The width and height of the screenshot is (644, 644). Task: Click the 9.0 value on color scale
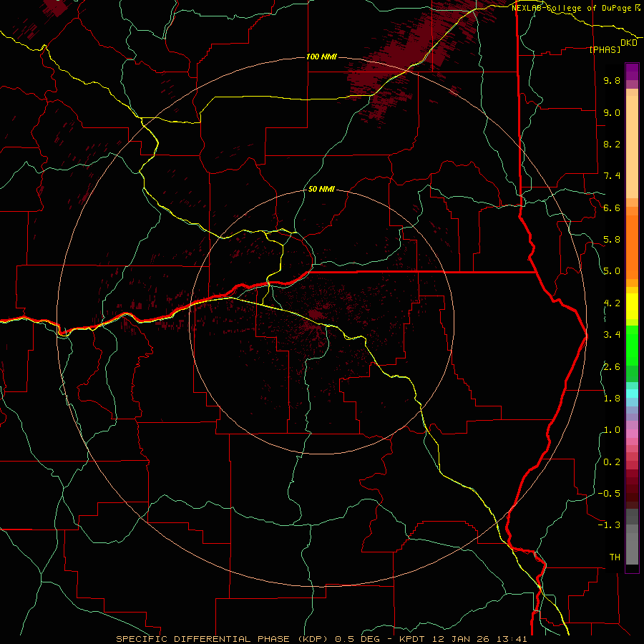(x=612, y=112)
